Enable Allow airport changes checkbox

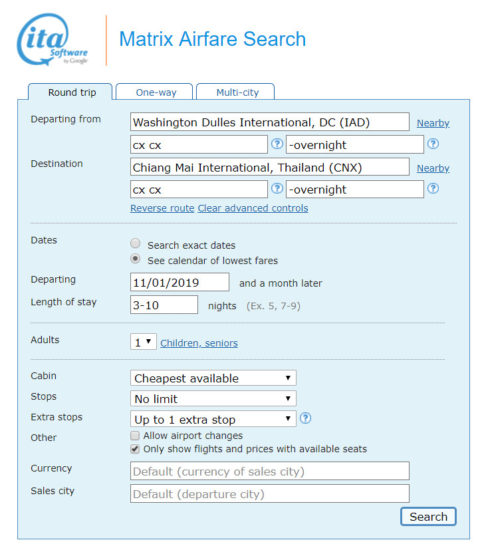[135, 436]
